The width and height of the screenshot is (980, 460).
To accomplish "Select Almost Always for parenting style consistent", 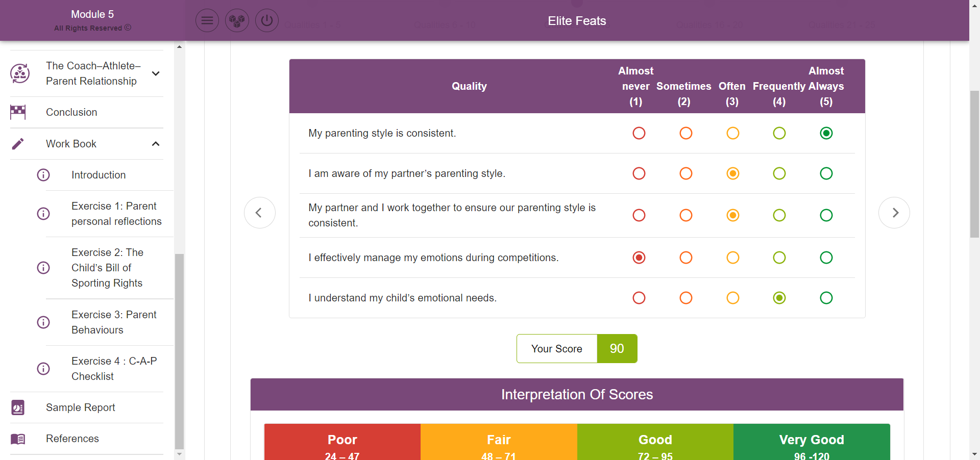I will [x=826, y=133].
